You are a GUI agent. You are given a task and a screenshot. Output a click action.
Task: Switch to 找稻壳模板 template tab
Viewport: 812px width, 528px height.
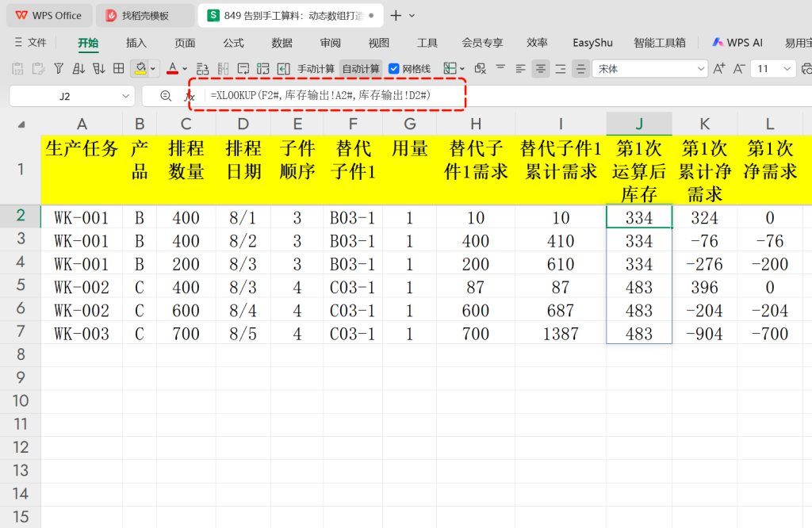[144, 16]
